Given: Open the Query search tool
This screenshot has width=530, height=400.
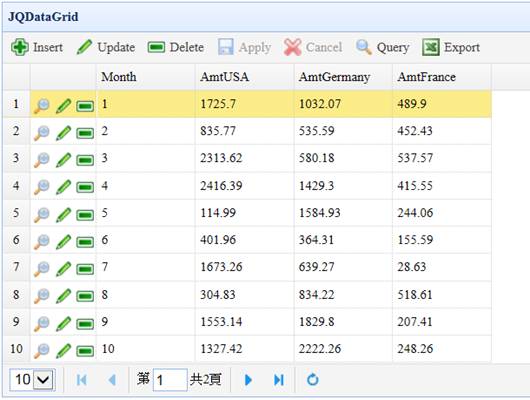Looking at the screenshot, I should click(383, 47).
